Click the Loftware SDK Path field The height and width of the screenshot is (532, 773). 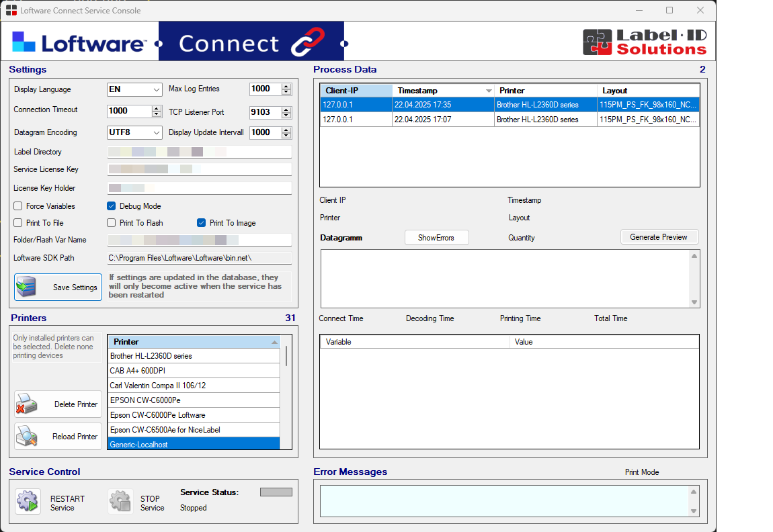pos(200,258)
